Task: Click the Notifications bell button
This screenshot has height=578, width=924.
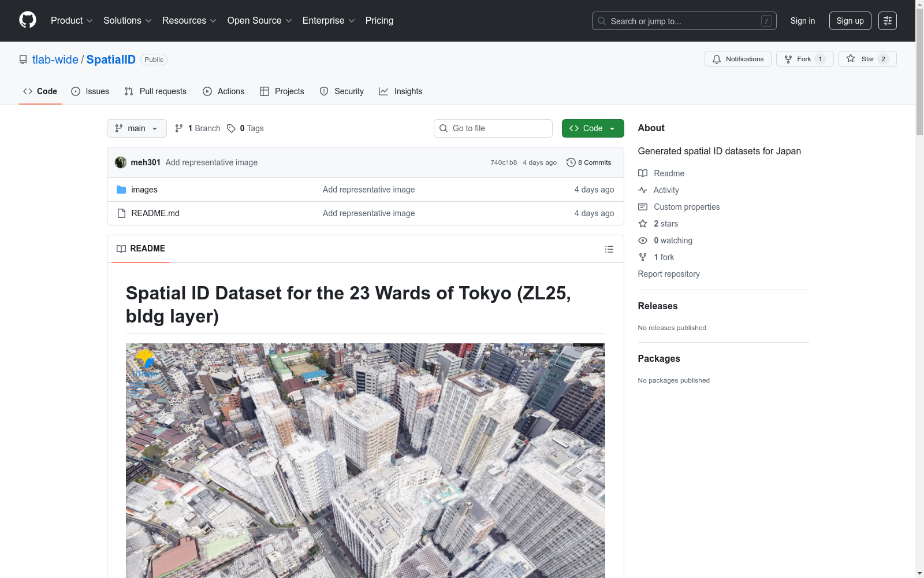Action: point(737,59)
